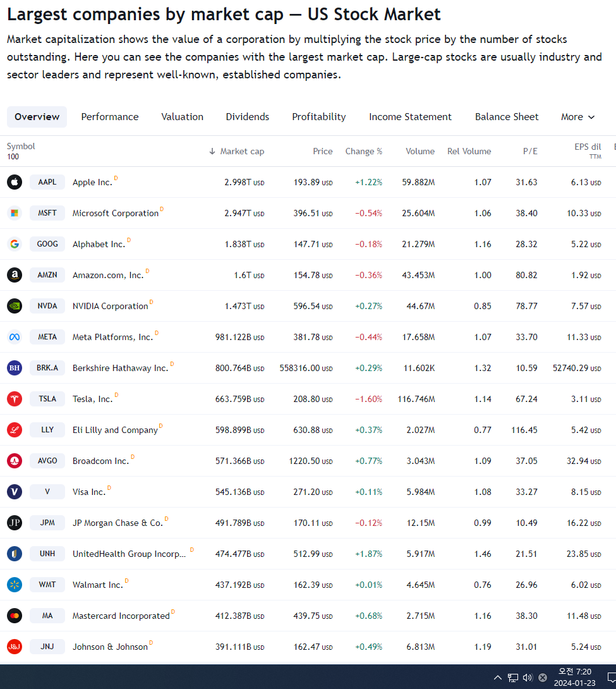Image resolution: width=616 pixels, height=689 pixels.
Task: Switch to the Valuation tab
Action: click(x=182, y=117)
